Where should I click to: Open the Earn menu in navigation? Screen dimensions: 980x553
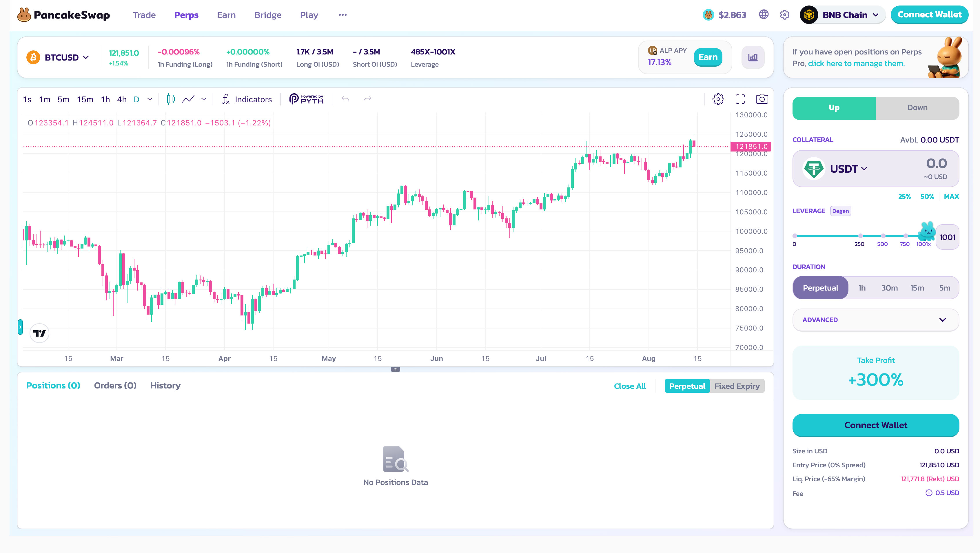coord(226,15)
